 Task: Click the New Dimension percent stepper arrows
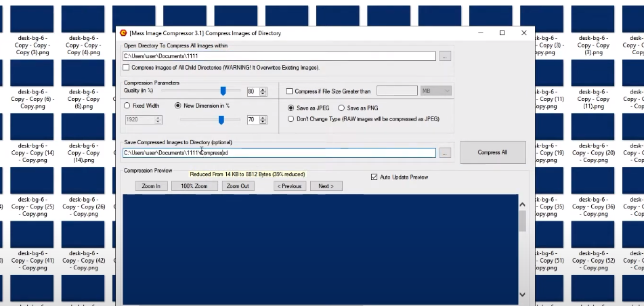coord(263,120)
